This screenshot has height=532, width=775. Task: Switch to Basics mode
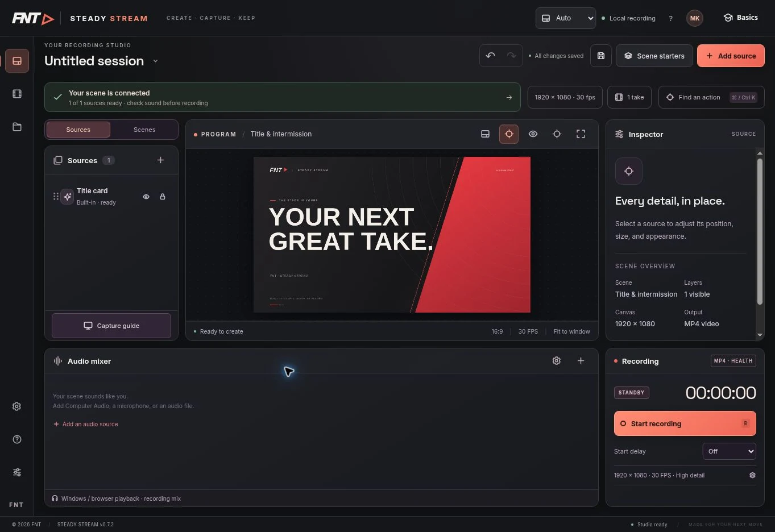(740, 18)
